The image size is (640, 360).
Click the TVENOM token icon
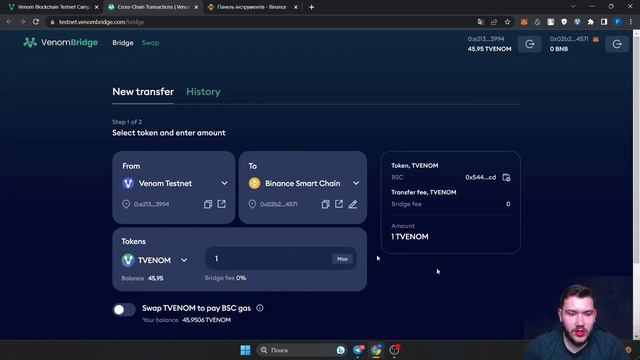[128, 260]
